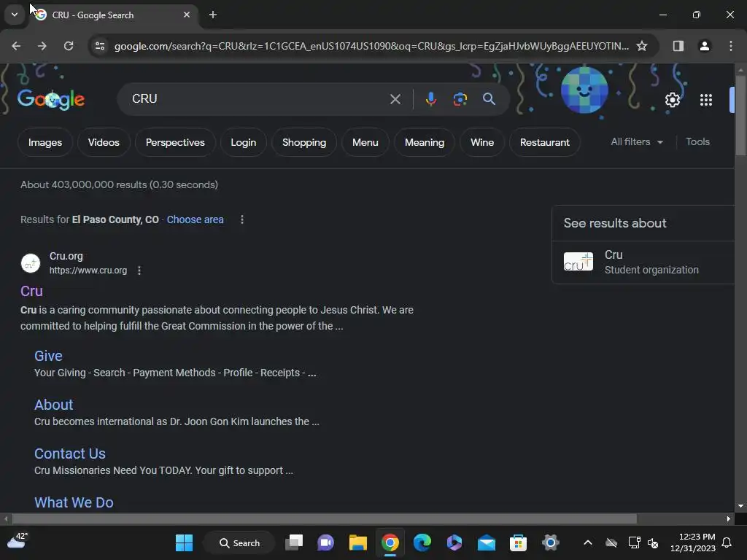The image size is (747, 560).
Task: Bookmark this page with the star icon
Action: coord(642,46)
